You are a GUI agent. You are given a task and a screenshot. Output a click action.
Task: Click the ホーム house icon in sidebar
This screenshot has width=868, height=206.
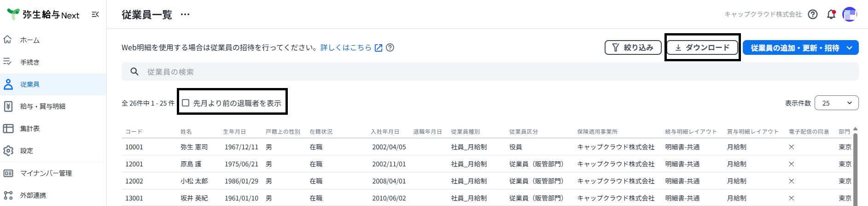pyautogui.click(x=8, y=40)
